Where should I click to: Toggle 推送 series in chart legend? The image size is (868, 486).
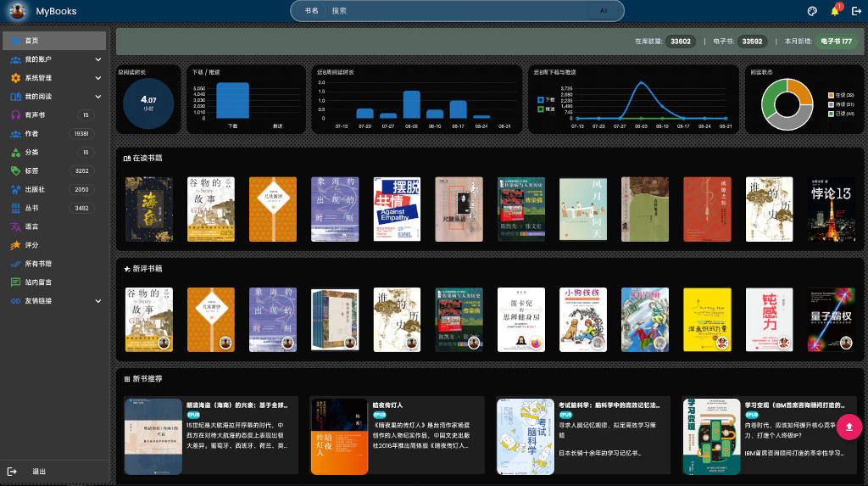coord(546,109)
